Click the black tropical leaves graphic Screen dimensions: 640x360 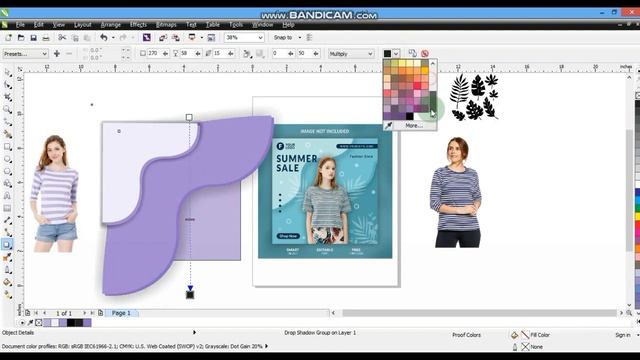[474, 97]
